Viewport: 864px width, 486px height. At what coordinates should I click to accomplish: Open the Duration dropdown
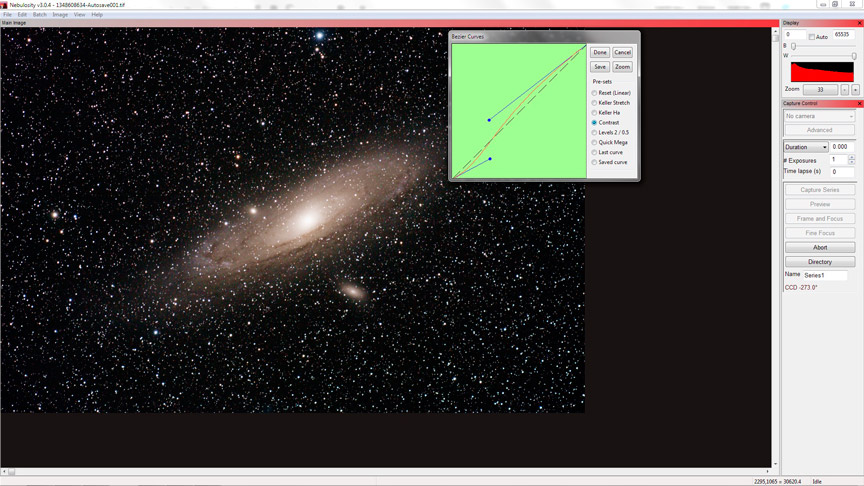coord(806,147)
